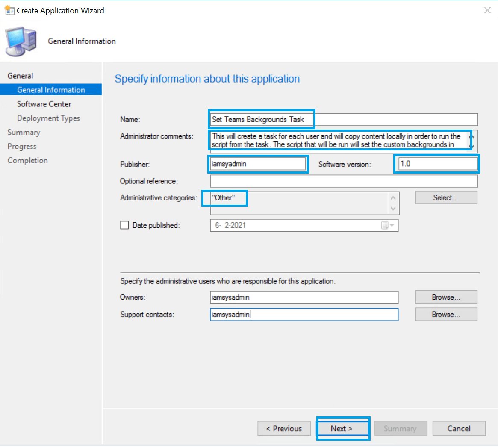Click the "Specify information about this application" heading
Image resolution: width=498 pixels, height=448 pixels.
(207, 79)
